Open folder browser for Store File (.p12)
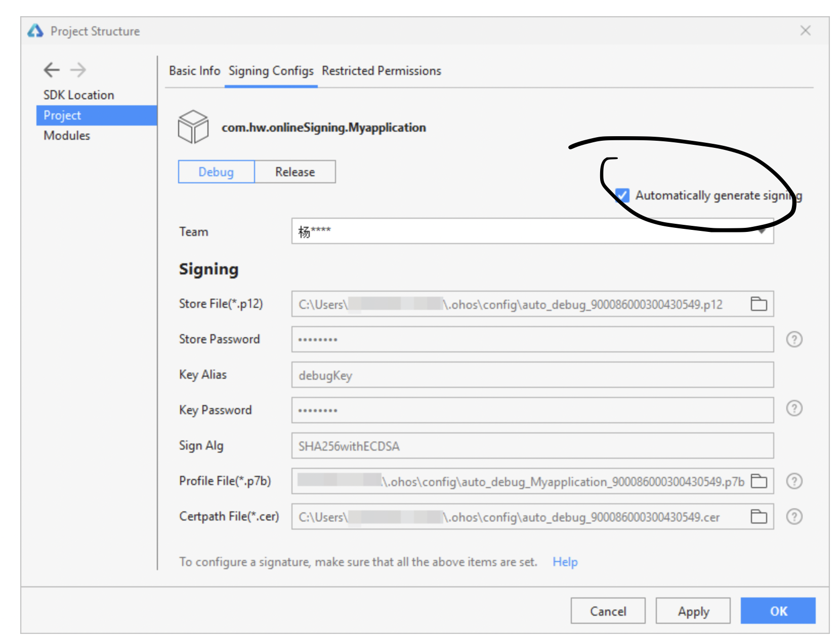Viewport: 840px width, 641px height. coord(759,304)
